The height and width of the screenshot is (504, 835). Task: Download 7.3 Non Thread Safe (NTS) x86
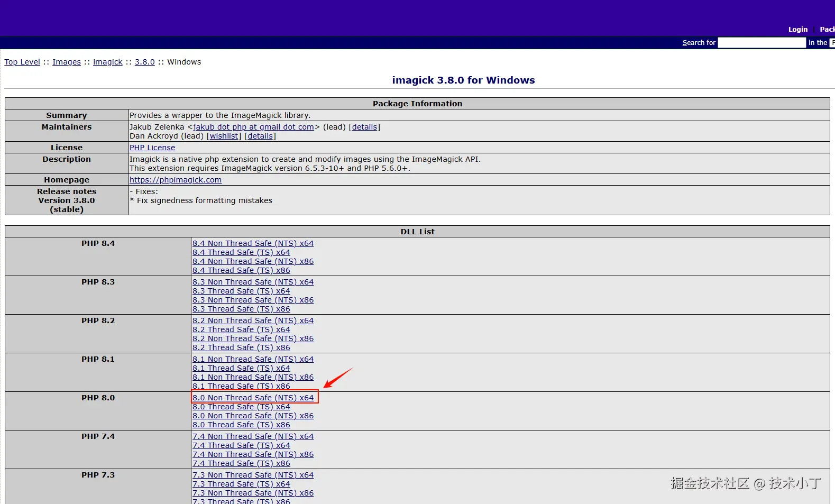pos(253,493)
